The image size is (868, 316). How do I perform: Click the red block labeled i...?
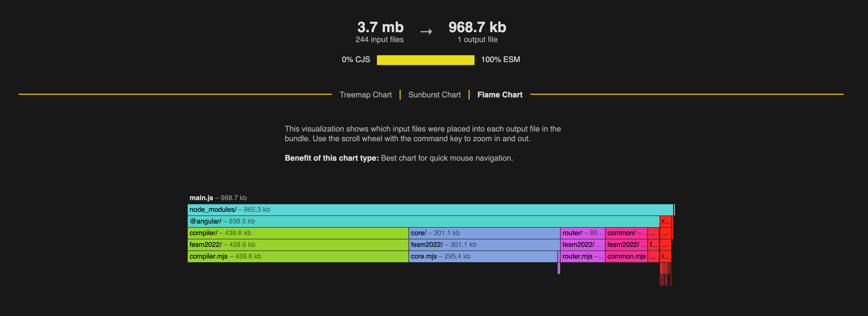[x=665, y=256]
